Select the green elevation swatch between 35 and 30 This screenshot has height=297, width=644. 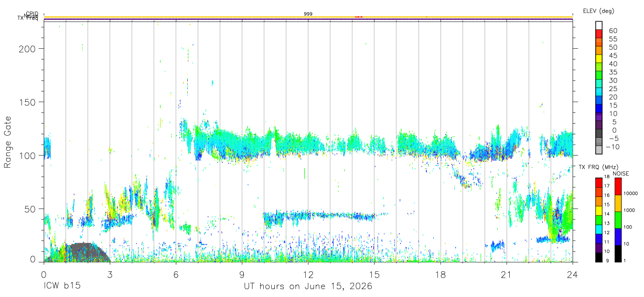pos(599,75)
